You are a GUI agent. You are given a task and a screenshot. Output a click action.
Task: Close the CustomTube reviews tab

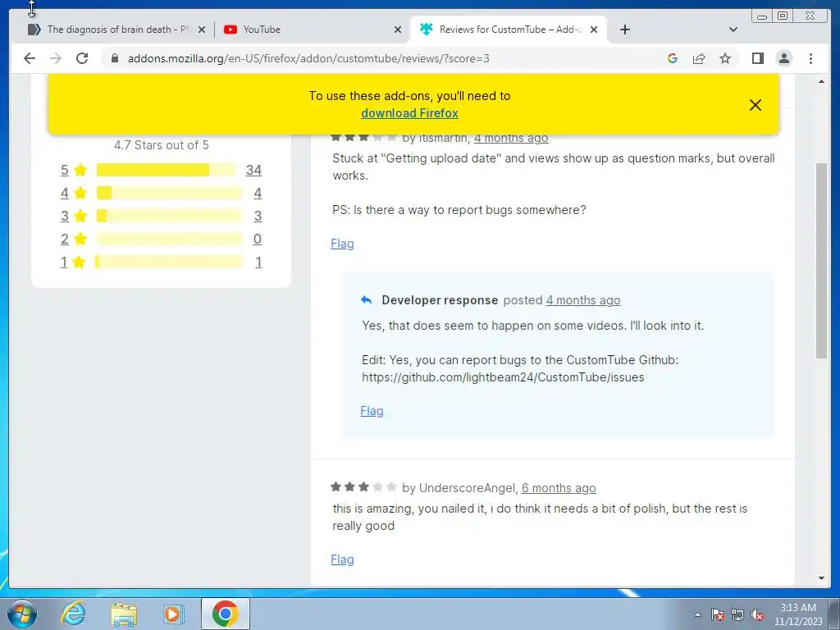point(594,30)
